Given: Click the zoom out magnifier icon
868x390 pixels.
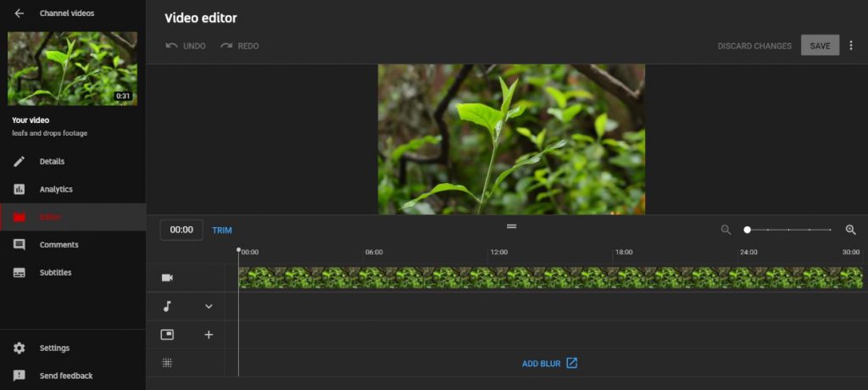Looking at the screenshot, I should 726,230.
